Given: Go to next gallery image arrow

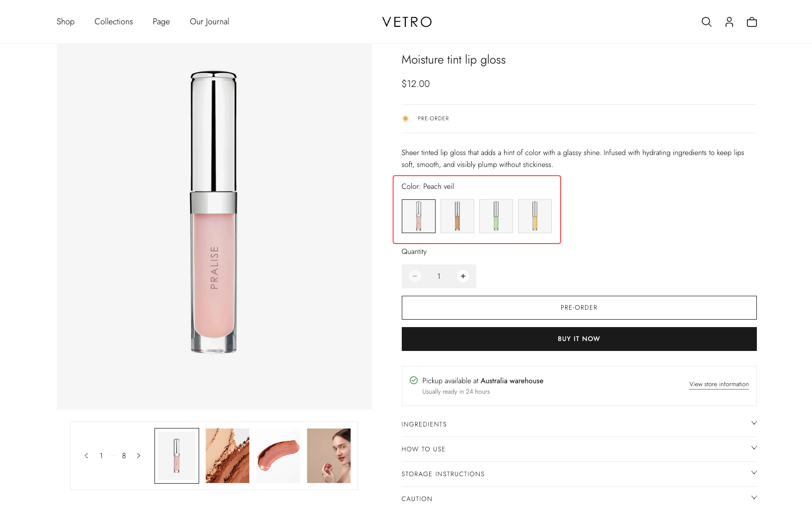Looking at the screenshot, I should coord(139,456).
